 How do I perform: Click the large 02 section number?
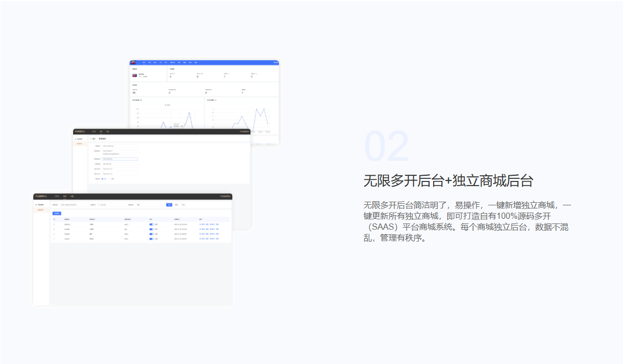pos(386,147)
